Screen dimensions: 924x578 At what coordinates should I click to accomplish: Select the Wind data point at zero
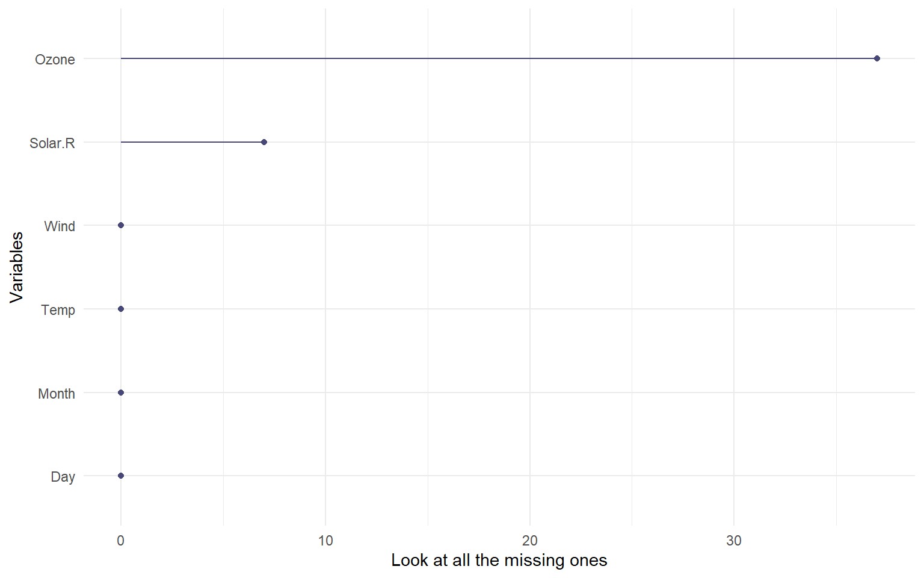point(121,225)
